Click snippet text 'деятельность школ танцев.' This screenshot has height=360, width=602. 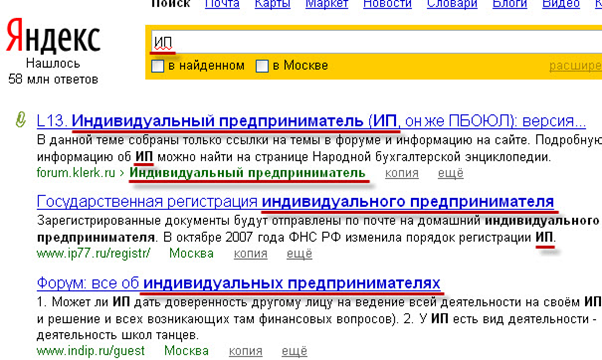[x=117, y=335]
